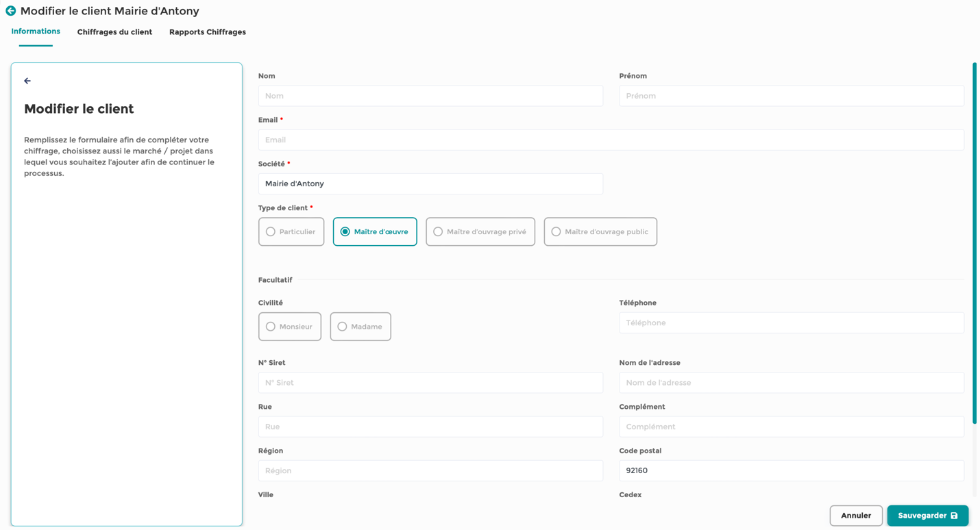The image size is (980, 530).
Task: Click the teal back arrow beside the page title
Action: click(x=11, y=11)
